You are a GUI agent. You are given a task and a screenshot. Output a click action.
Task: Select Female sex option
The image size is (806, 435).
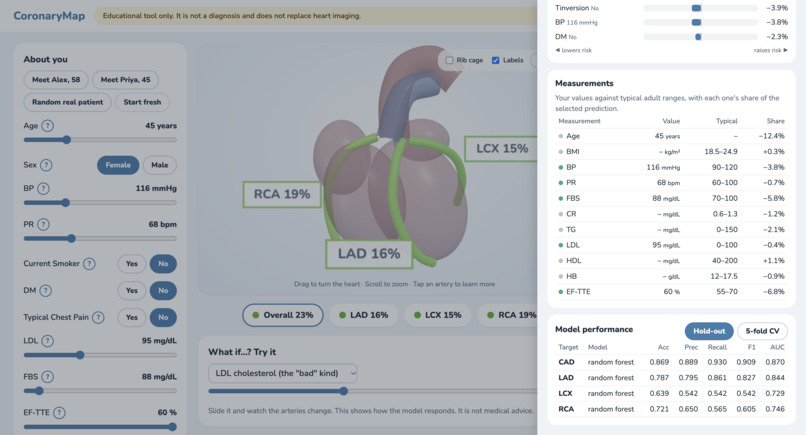coord(118,165)
